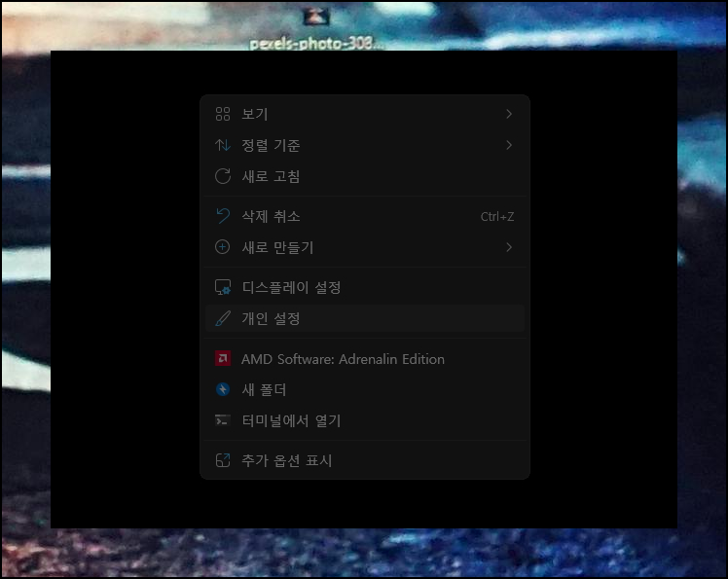Launch AMD Software: Adrenalin Edition entry

(x=365, y=359)
